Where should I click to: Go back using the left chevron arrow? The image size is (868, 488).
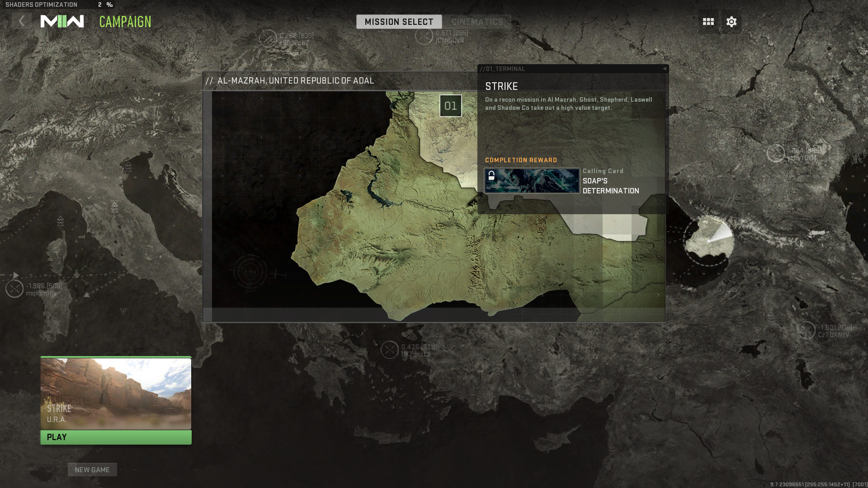[21, 21]
